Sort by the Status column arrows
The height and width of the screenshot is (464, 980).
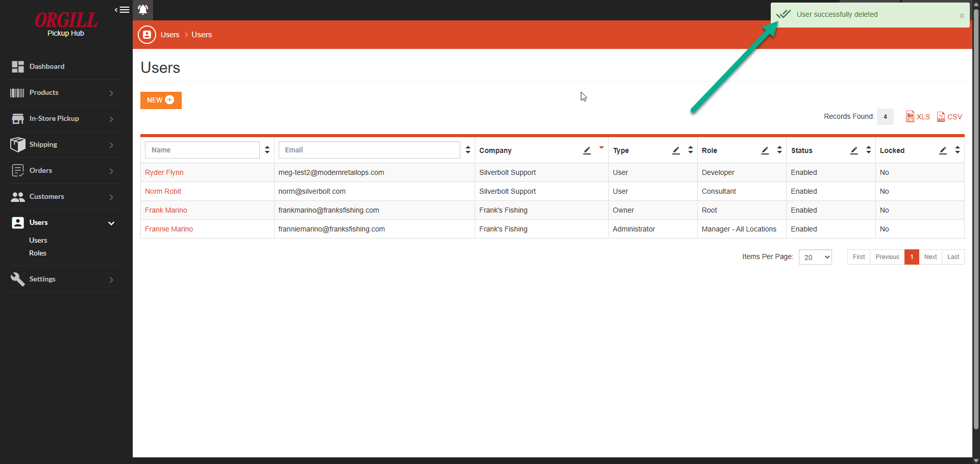[868, 150]
